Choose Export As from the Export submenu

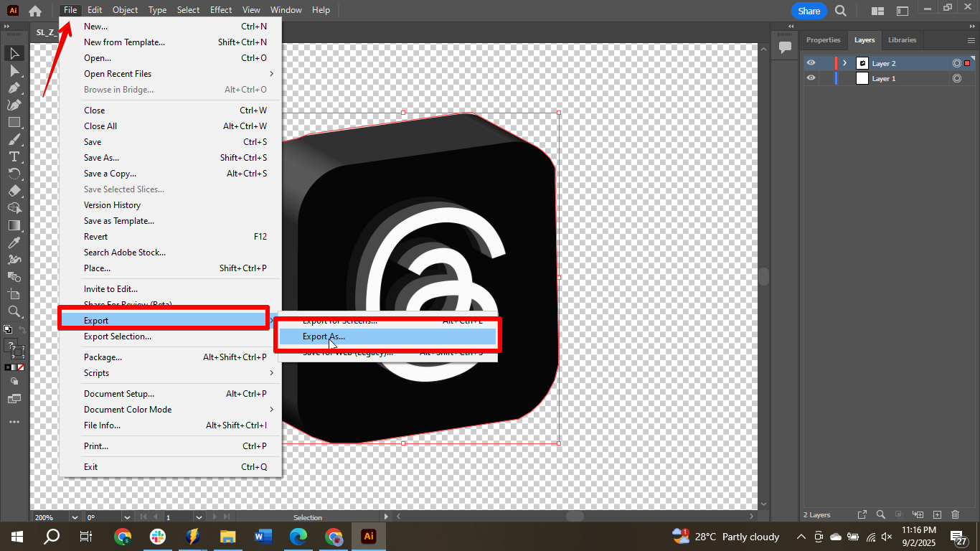pos(324,336)
